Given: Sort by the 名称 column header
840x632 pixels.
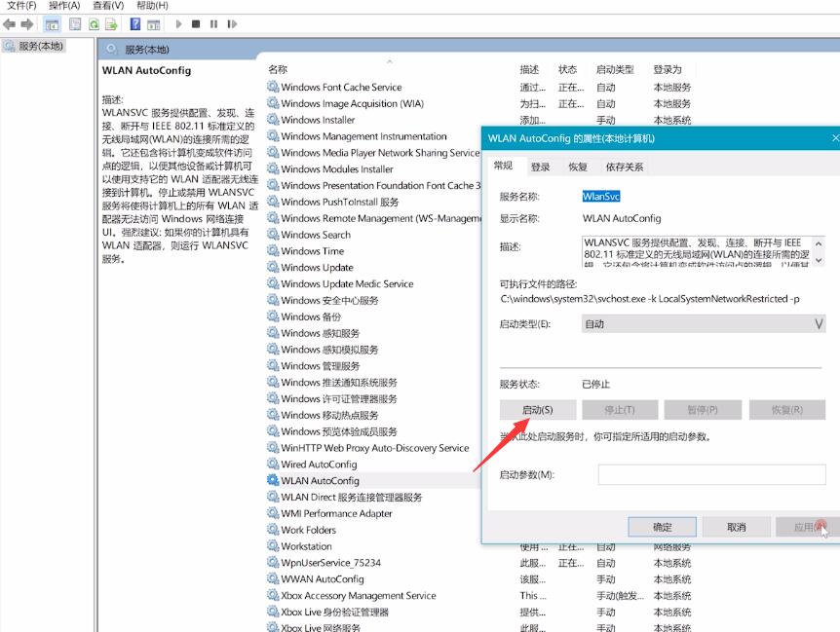Looking at the screenshot, I should click(278, 69).
